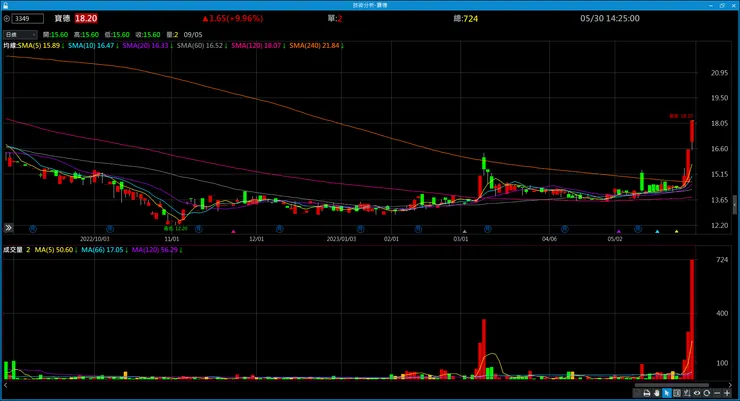The width and height of the screenshot is (740, 401).
Task: Click the 04/06 date axis label
Action: pos(549,239)
